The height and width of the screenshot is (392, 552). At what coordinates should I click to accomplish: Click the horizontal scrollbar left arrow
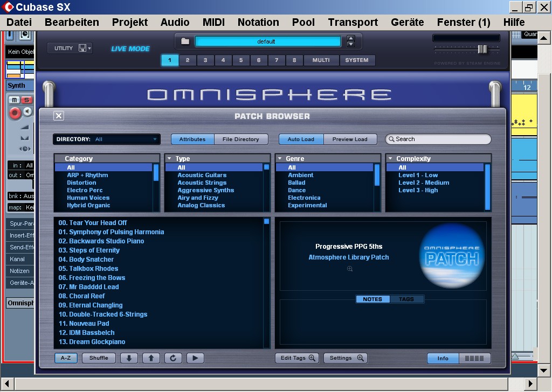point(7,383)
